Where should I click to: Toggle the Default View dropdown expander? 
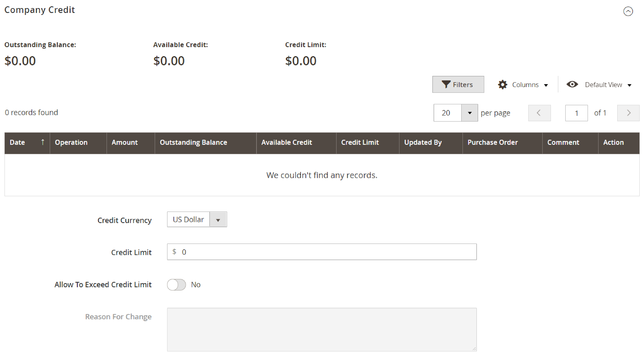click(632, 85)
